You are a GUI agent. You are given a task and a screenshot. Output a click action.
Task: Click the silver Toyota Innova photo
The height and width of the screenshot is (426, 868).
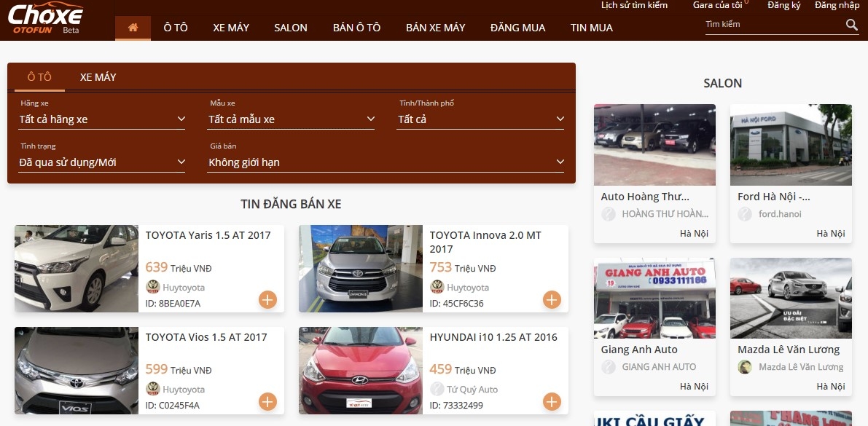tap(360, 268)
